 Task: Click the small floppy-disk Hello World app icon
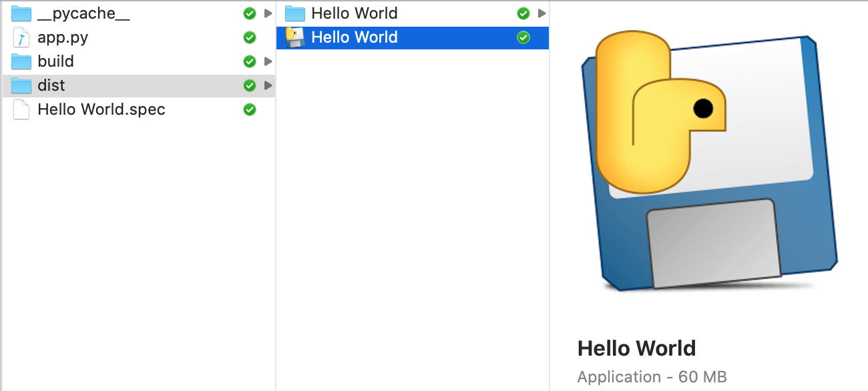(x=295, y=37)
